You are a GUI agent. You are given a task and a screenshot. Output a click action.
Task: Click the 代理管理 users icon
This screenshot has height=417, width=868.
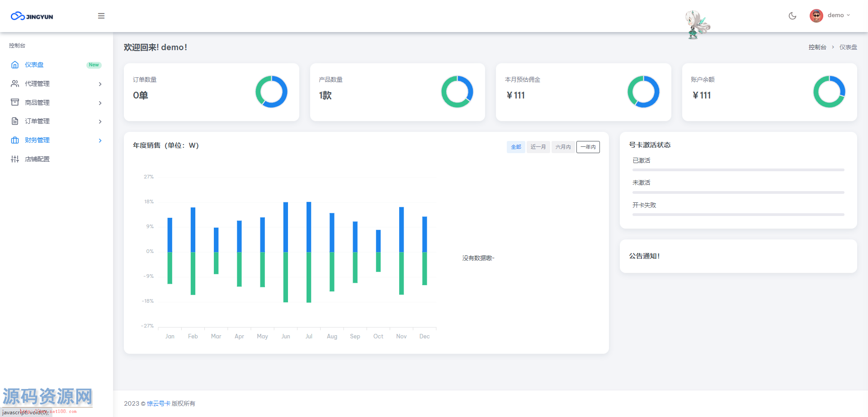(x=15, y=84)
